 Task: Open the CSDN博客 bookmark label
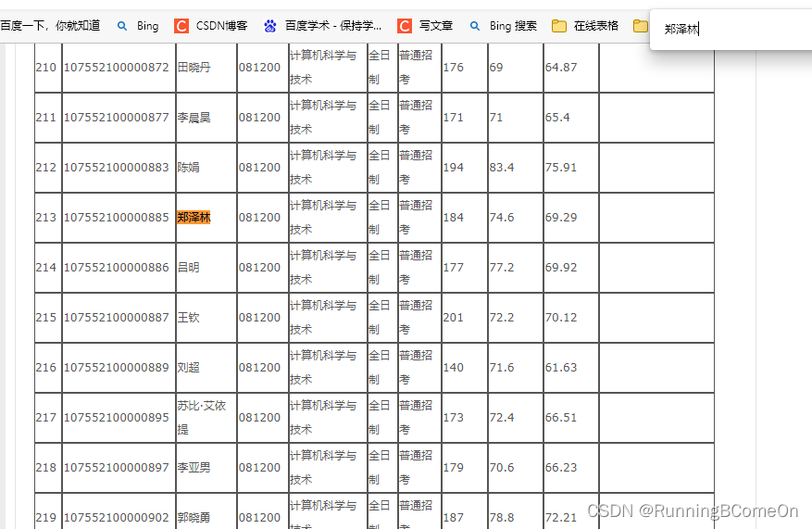pyautogui.click(x=221, y=26)
